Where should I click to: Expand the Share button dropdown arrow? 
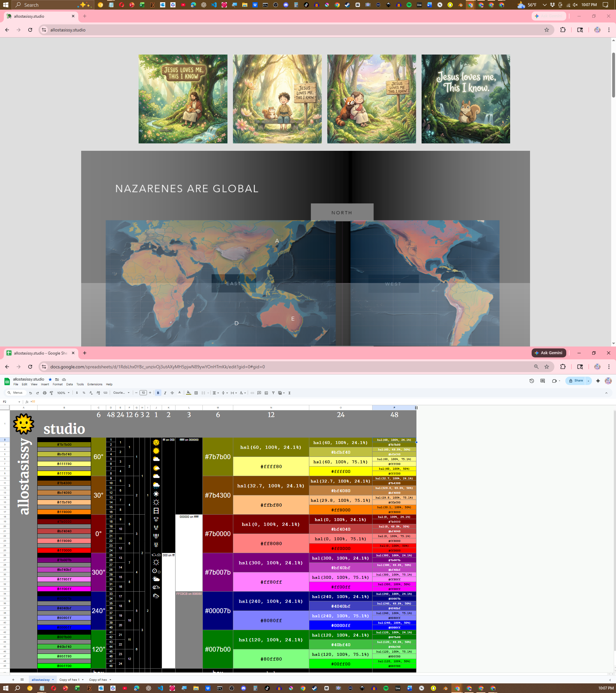588,381
